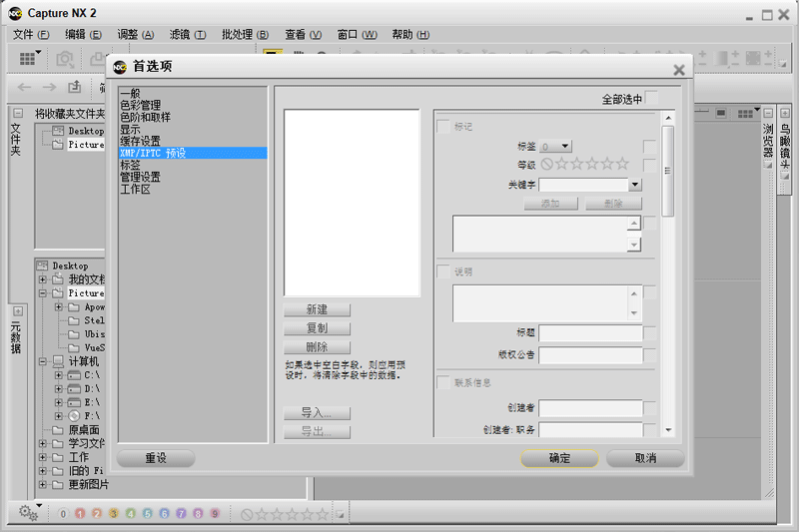Viewport: 799px width, 532px height.
Task: Open the 关键字 combo box arrow
Action: pyautogui.click(x=635, y=185)
